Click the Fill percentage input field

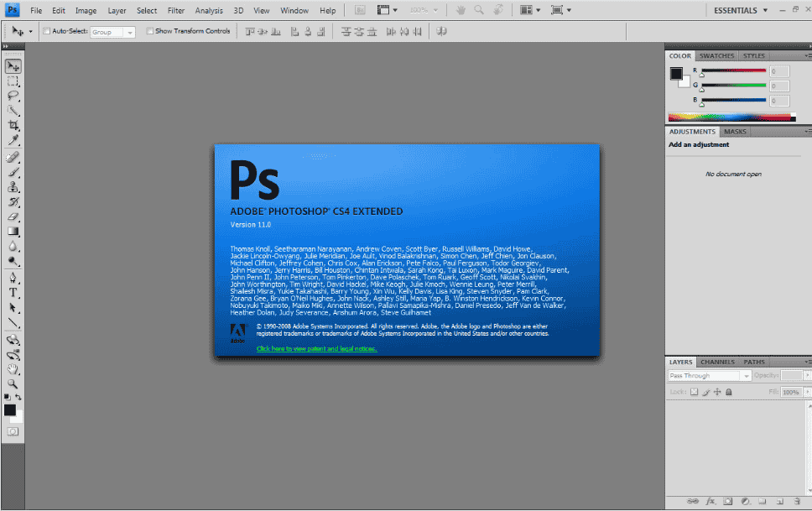point(790,392)
